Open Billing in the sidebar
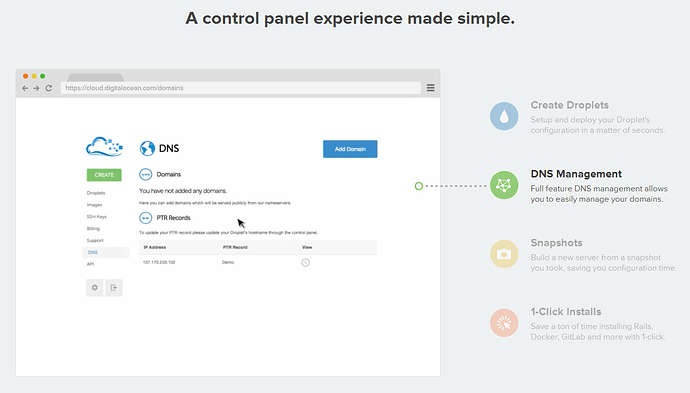Screen dimensions: 690x393 (x=93, y=228)
